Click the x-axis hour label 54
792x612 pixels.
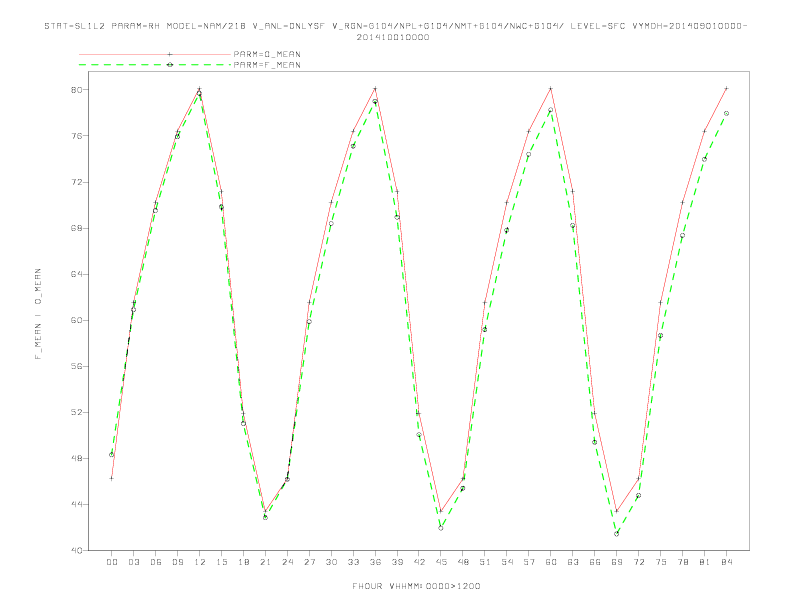pos(507,562)
